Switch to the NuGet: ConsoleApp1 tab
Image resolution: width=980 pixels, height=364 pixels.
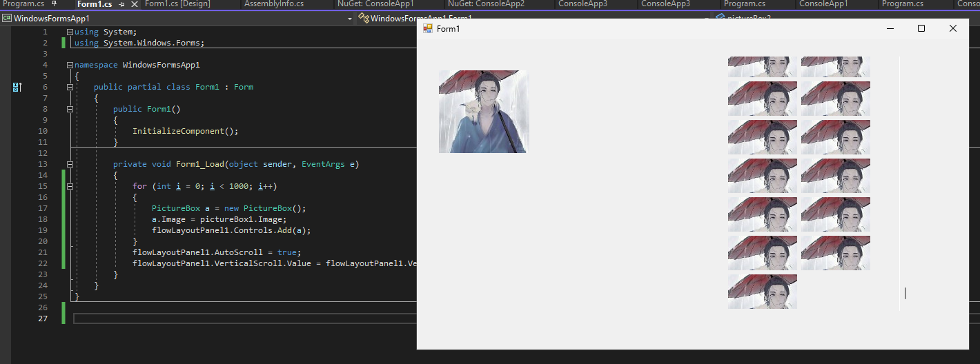click(375, 4)
